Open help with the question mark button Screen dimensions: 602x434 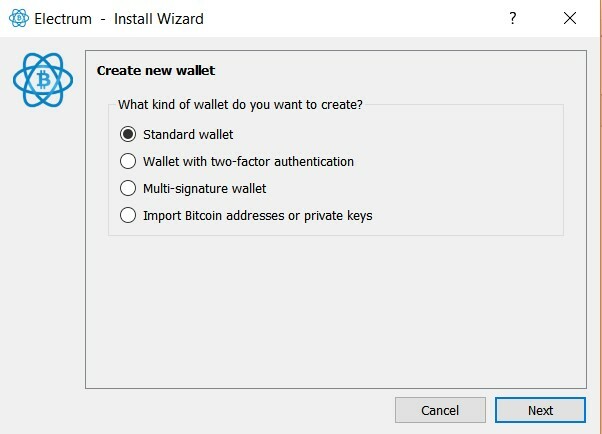pyautogui.click(x=513, y=18)
